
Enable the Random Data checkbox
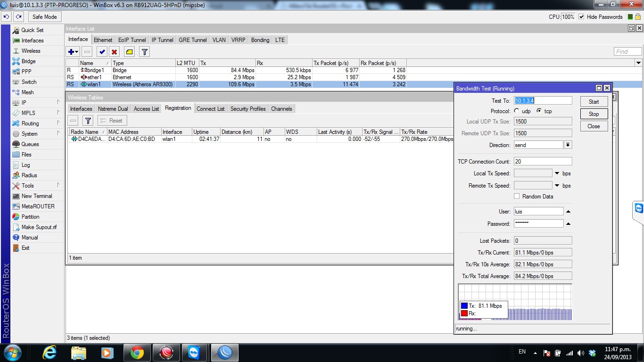point(517,197)
